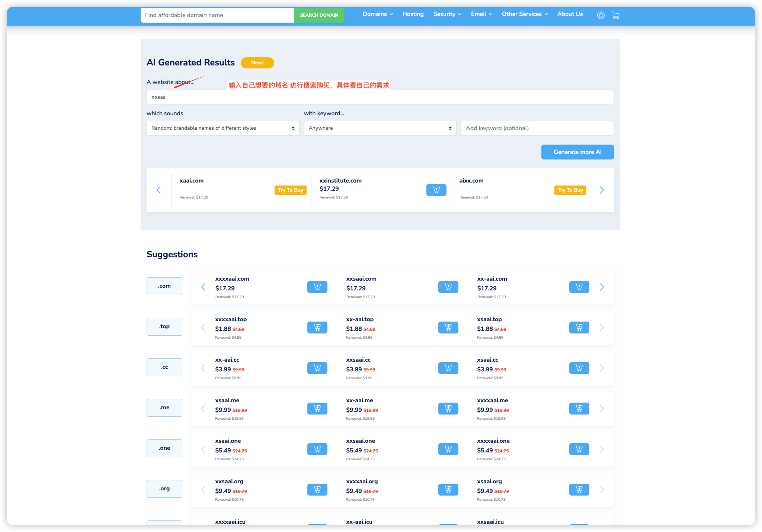Image resolution: width=762 pixels, height=532 pixels.
Task: Expand the Other Services menu
Action: (x=524, y=14)
